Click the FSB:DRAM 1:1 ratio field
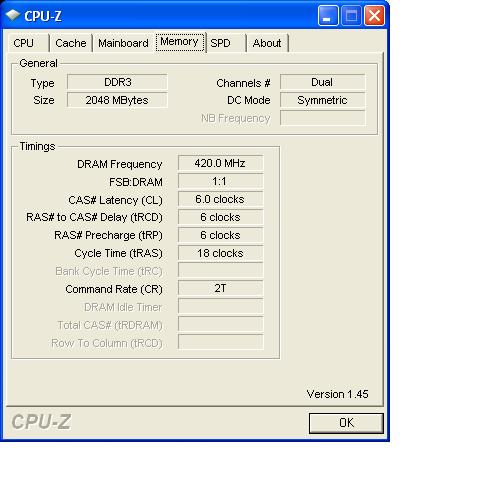 [220, 181]
